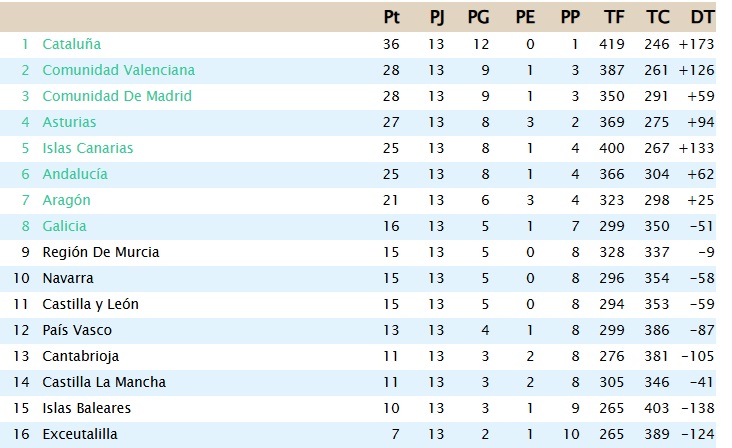
Task: Click the PE column header
Action: 524,17
